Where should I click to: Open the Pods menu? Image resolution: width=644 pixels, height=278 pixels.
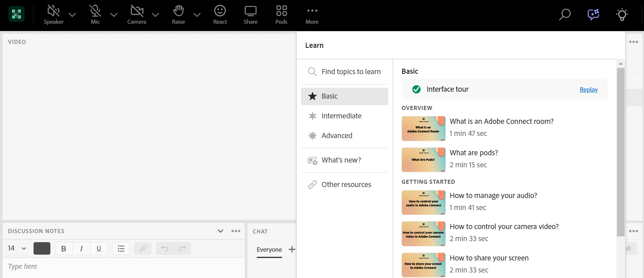pos(281,11)
